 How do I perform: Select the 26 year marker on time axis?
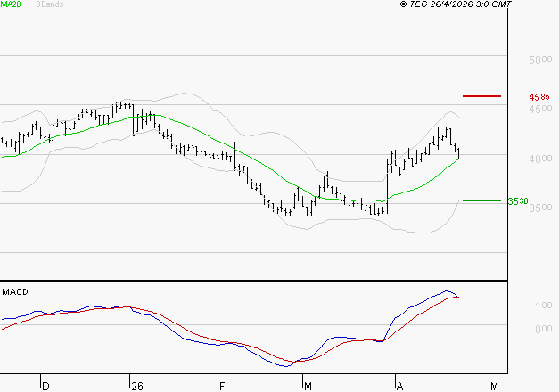(137, 387)
